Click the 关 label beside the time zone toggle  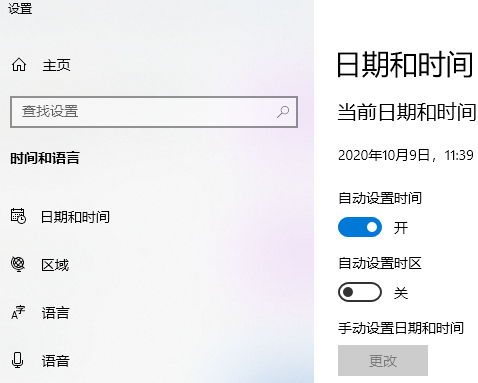click(x=401, y=293)
